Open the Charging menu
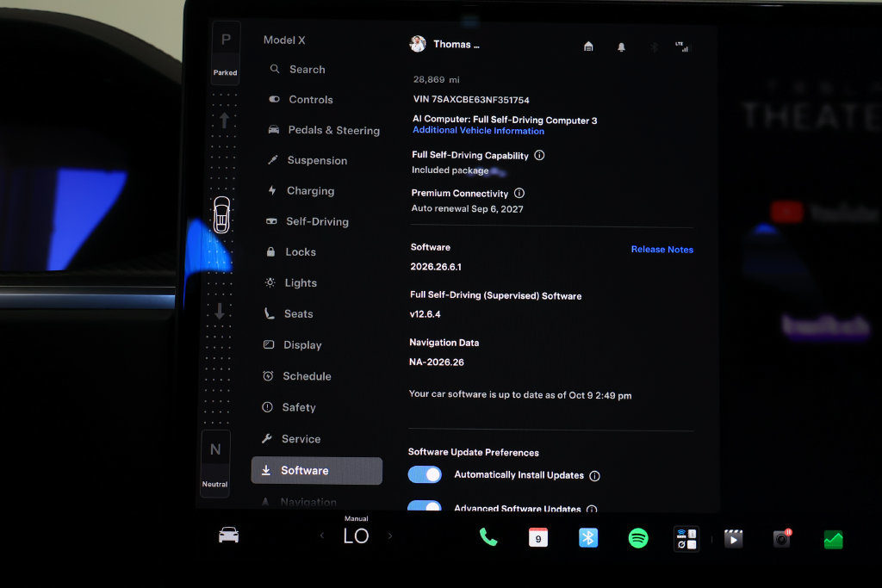Image resolution: width=882 pixels, height=588 pixels. 301,190
